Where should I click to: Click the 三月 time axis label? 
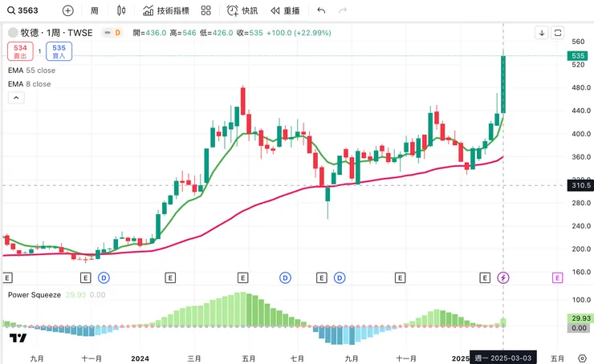click(194, 358)
